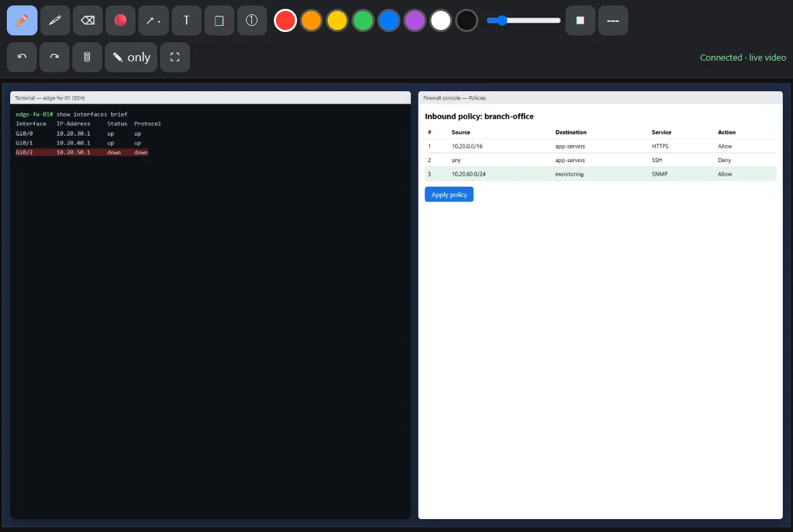Select the black color swatch
793x532 pixels.
pyautogui.click(x=466, y=20)
